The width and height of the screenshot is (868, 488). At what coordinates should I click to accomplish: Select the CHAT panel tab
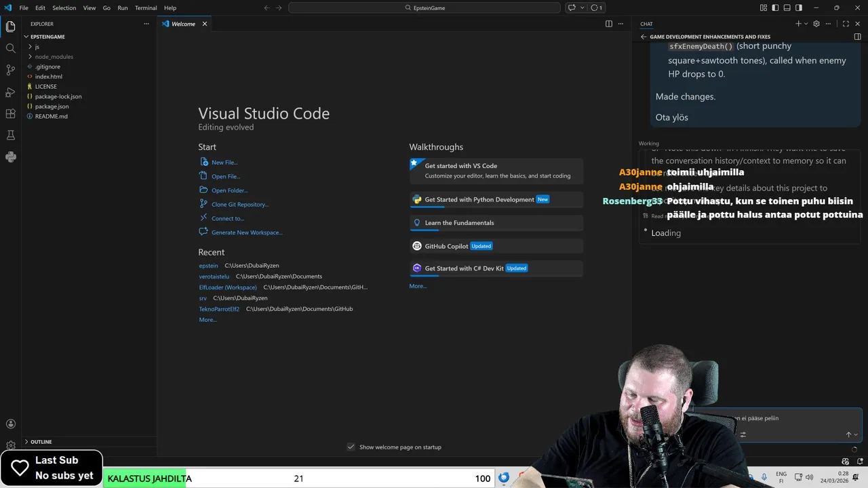tap(647, 24)
